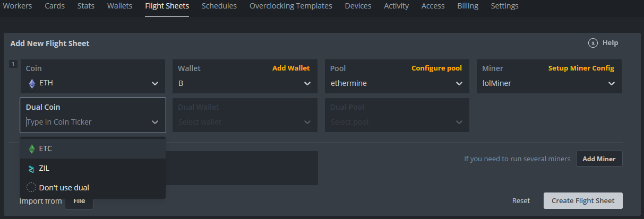Screen dimensions: 644x219
Task: Expand the Coin dropdown arrow
Action: pos(155,83)
